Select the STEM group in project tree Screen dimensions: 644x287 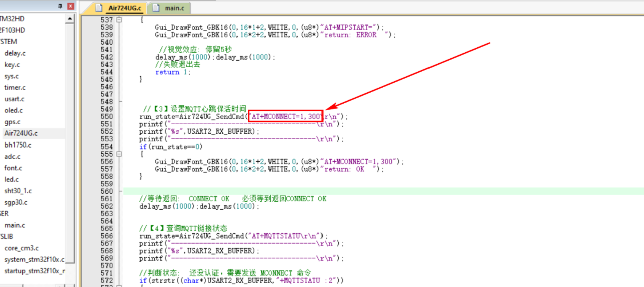point(8,41)
